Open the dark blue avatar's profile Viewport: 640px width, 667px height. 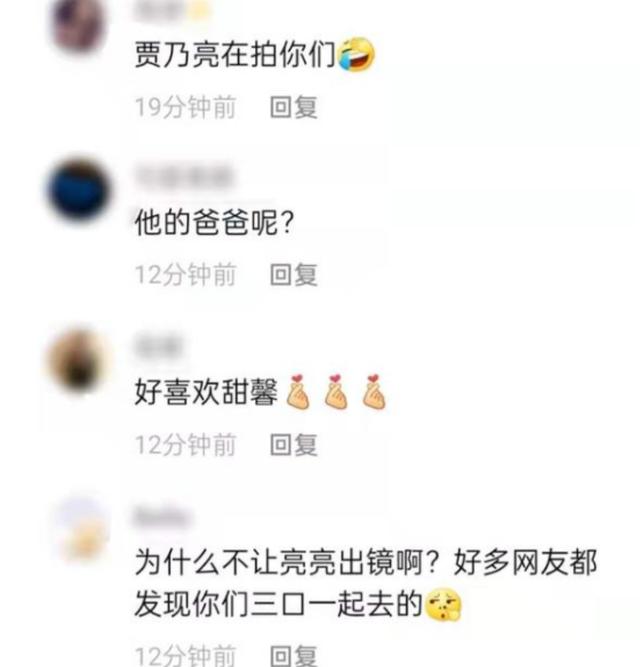80,189
